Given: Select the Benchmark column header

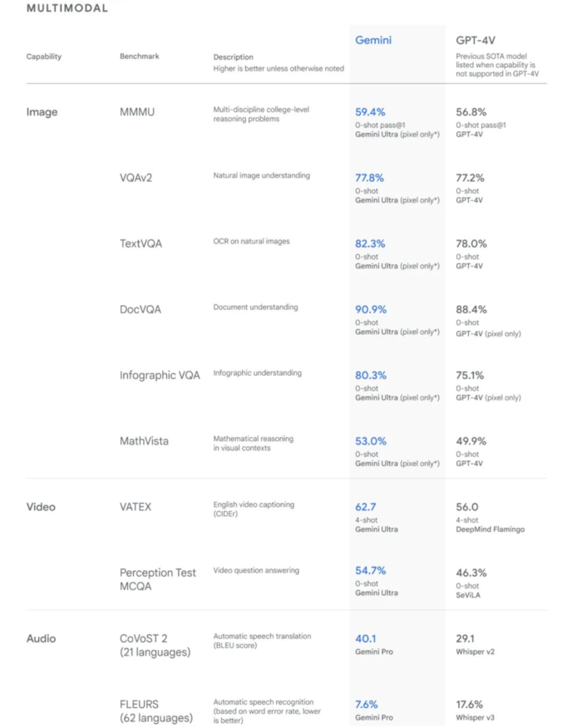Looking at the screenshot, I should tap(139, 57).
